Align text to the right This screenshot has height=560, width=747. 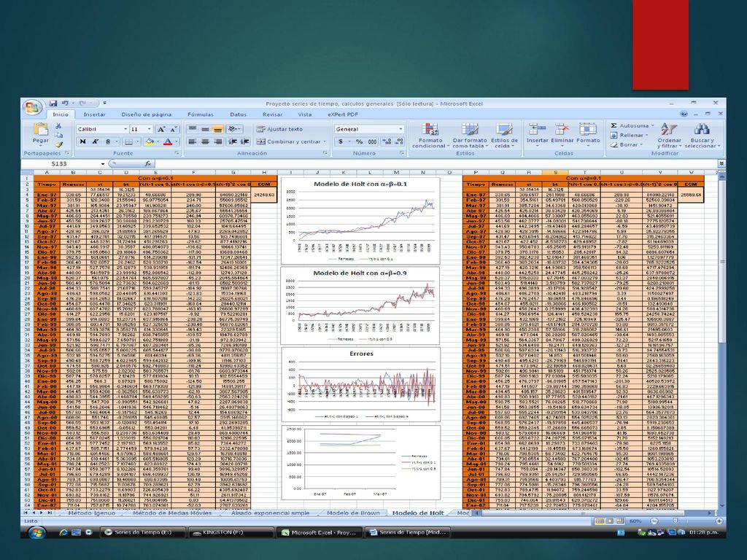pyautogui.click(x=217, y=141)
